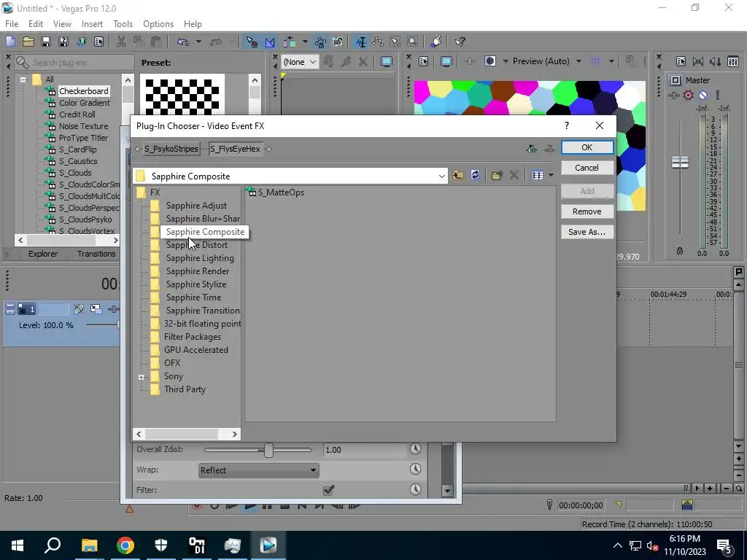The width and height of the screenshot is (747, 560).
Task: Select the Zoom Edit tool
Action: (413, 42)
